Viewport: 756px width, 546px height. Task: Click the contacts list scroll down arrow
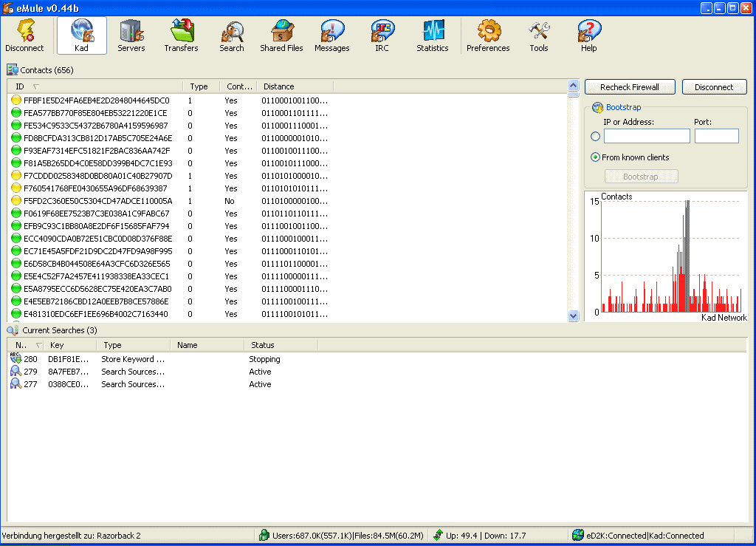[x=573, y=316]
